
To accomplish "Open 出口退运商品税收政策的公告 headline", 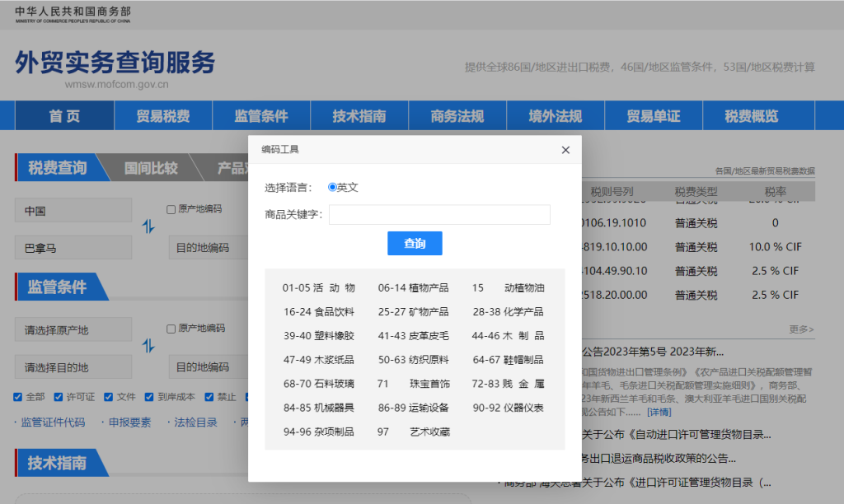I will (x=659, y=458).
